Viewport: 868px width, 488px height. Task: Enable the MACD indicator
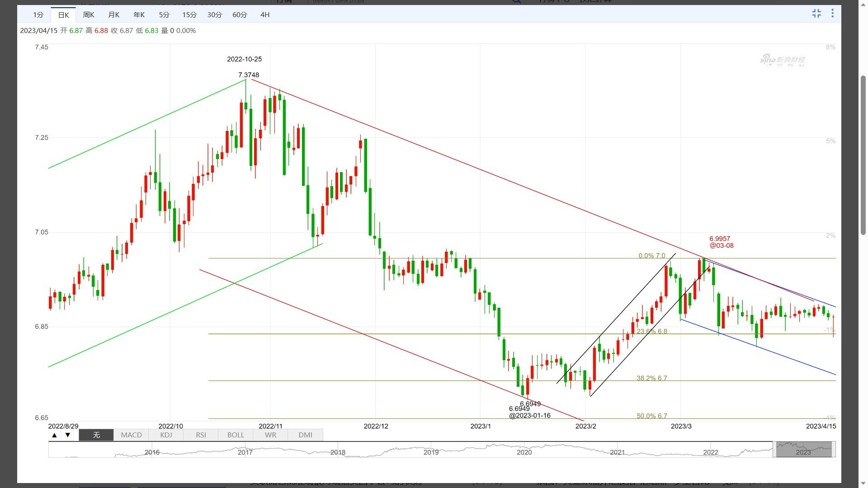[131, 435]
